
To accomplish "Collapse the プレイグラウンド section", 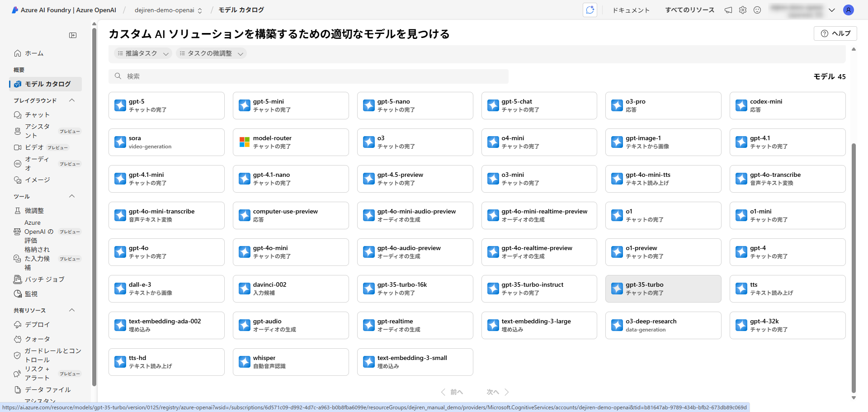I will [72, 100].
